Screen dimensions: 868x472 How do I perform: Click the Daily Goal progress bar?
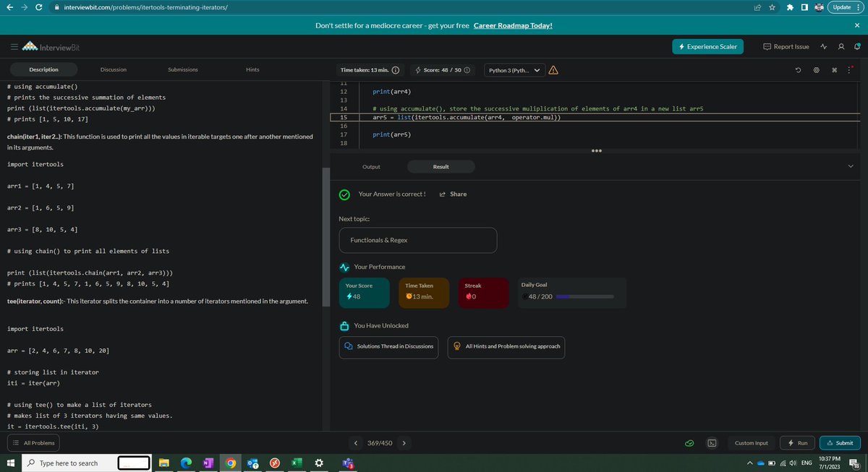584,297
